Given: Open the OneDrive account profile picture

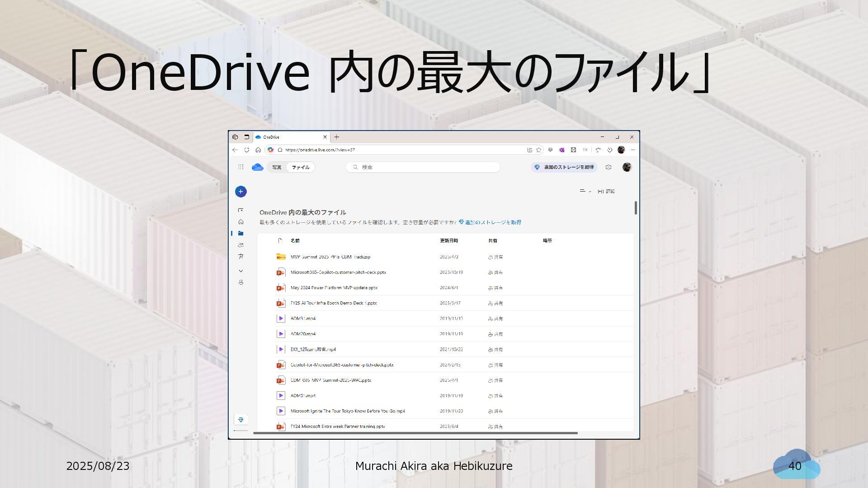Looking at the screenshot, I should (627, 167).
